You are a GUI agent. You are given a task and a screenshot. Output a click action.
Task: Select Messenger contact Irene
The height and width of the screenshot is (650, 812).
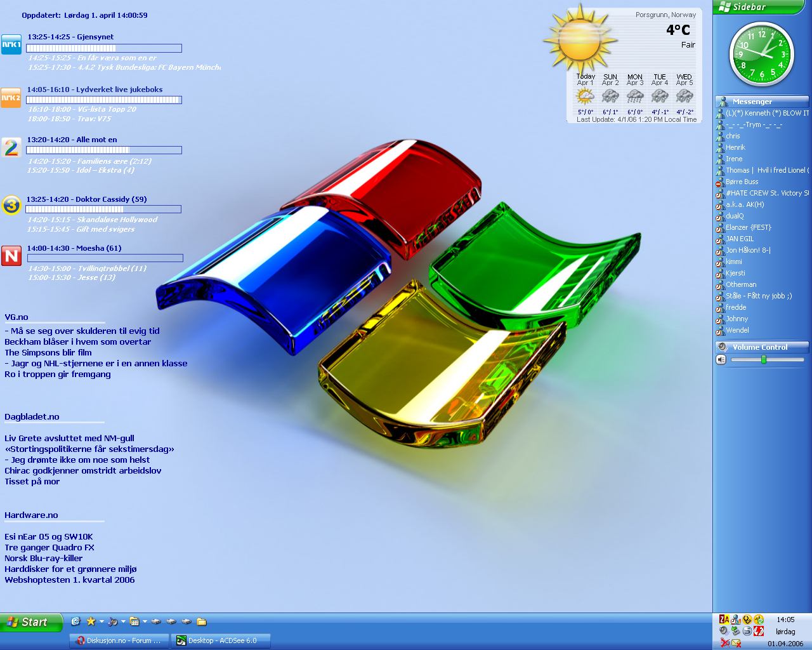[734, 159]
